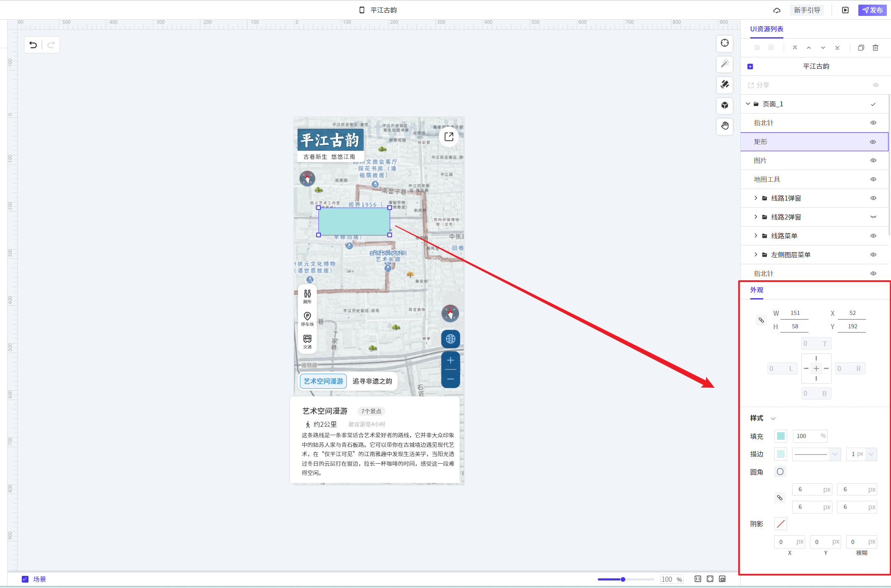Click the blue add icon beside 平江古韵
The height and width of the screenshot is (588, 891).
tap(750, 66)
